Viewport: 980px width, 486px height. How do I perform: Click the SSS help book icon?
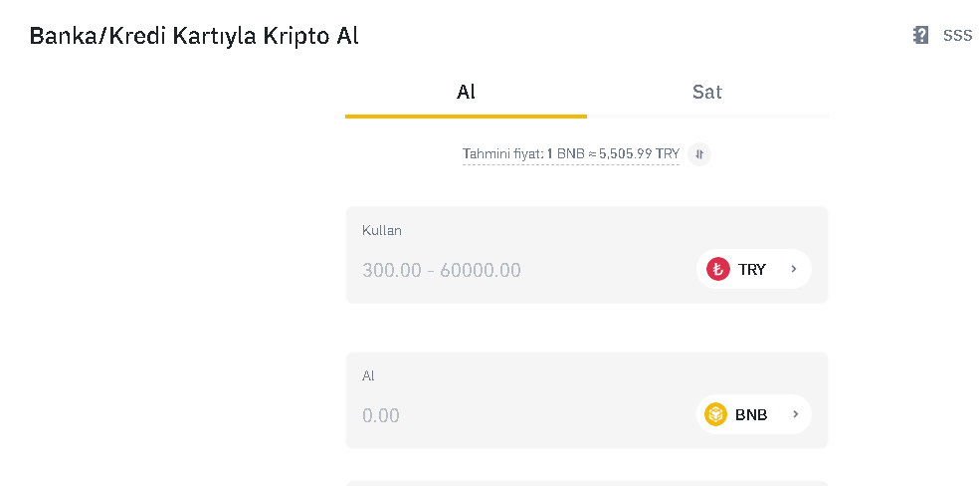tap(920, 35)
